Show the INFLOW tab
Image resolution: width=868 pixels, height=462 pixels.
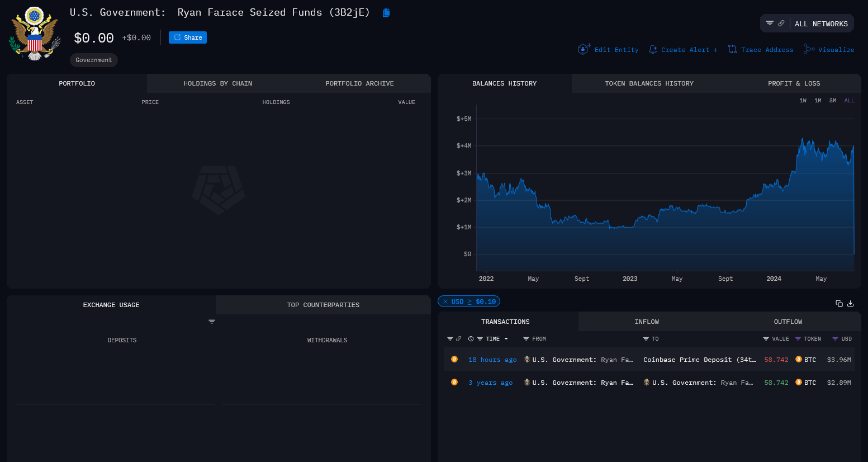coord(647,322)
